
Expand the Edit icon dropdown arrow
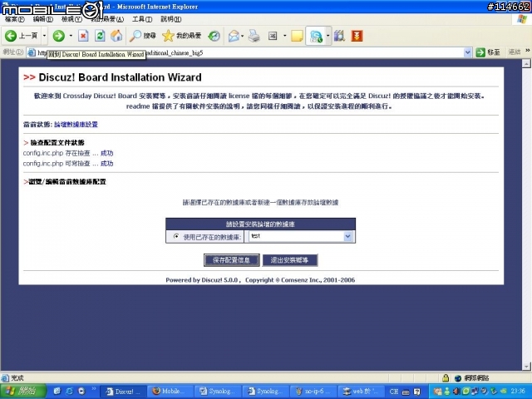tap(284, 36)
